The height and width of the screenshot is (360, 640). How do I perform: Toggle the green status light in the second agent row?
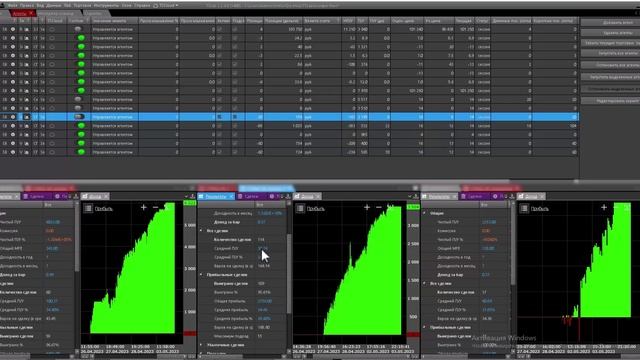[x=81, y=38]
